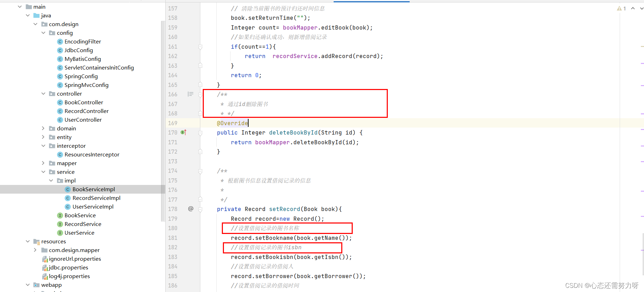Viewport: 644px width, 292px height.
Task: Expand the entity package
Action: [x=43, y=137]
